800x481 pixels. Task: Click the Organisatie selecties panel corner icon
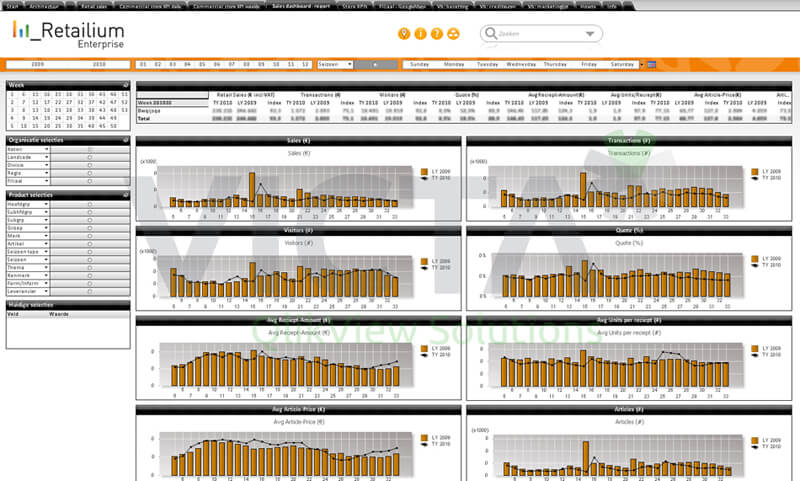point(126,140)
